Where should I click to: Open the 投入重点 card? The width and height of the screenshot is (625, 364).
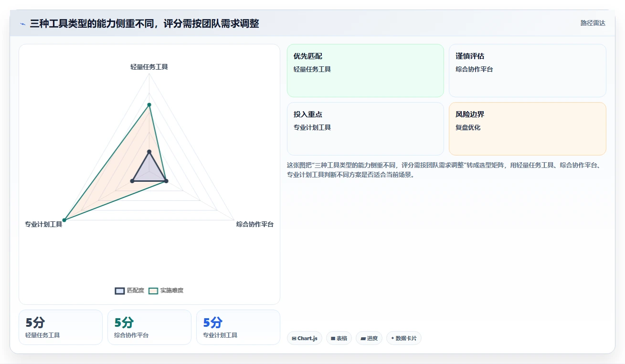[x=365, y=129]
